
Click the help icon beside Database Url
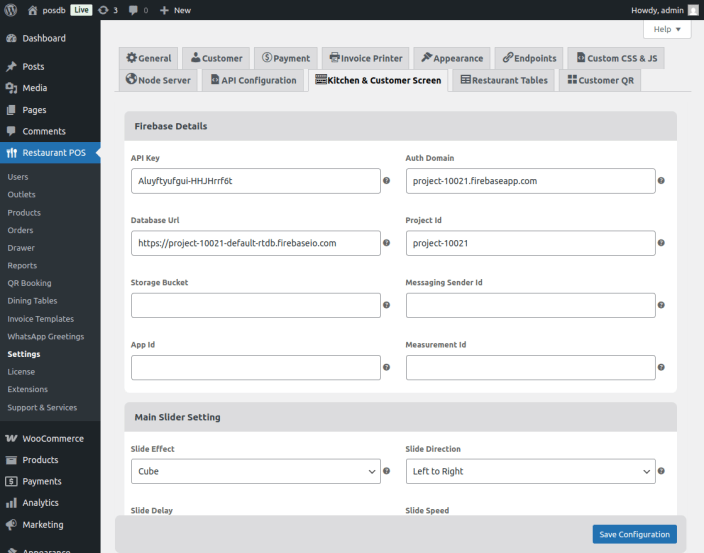[x=386, y=243]
